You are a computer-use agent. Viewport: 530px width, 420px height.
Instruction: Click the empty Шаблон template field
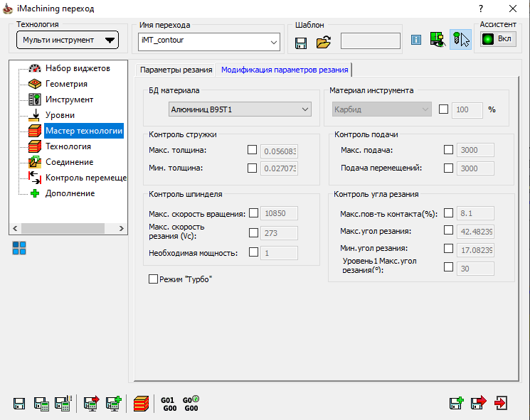click(371, 41)
